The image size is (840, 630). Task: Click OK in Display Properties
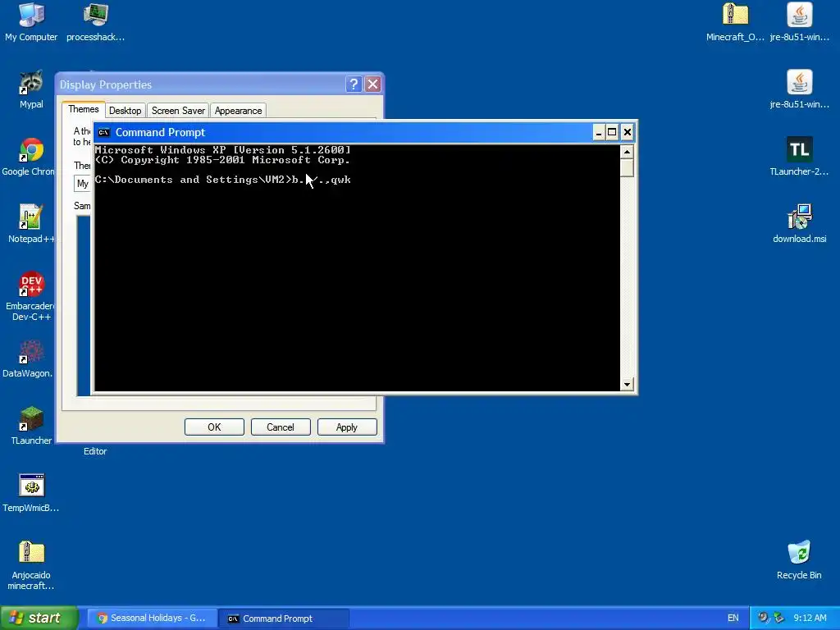(214, 427)
